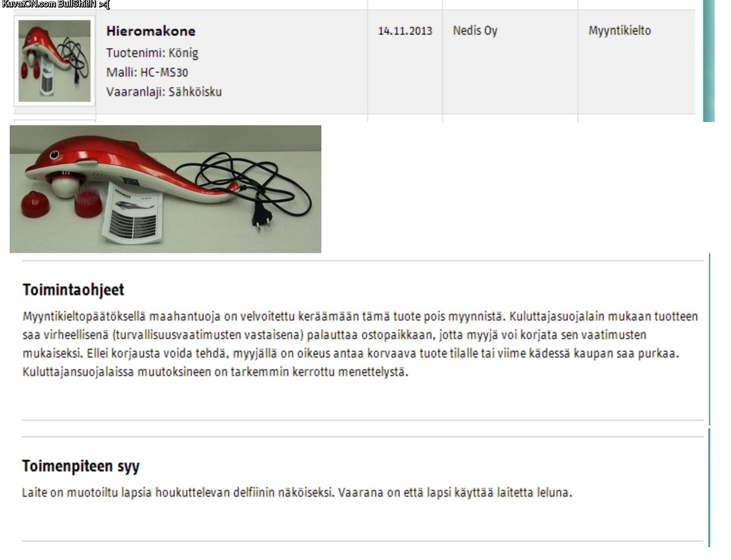Click the teal vertical scrollbar at top right
Viewport: 731px width, 560px height.
tap(709, 61)
